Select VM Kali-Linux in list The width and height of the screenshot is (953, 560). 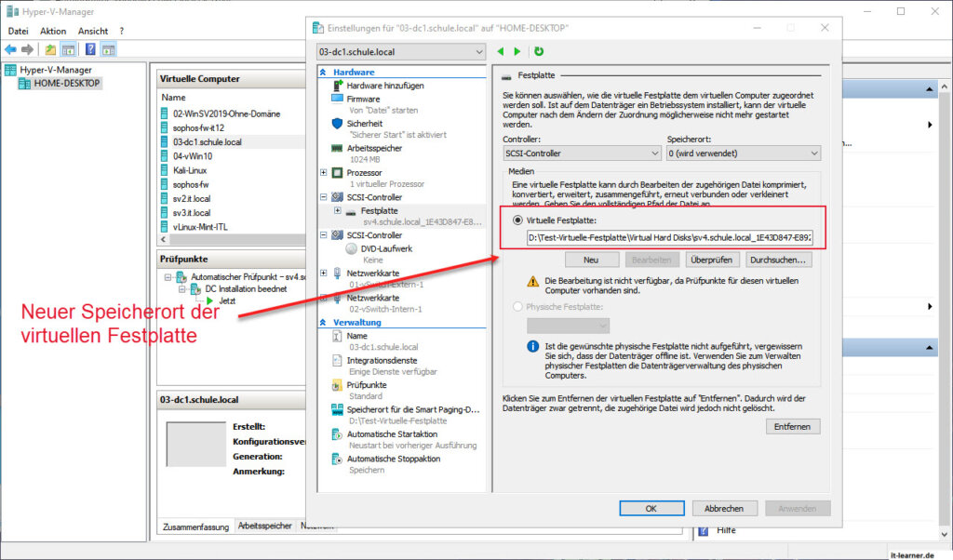(x=190, y=170)
